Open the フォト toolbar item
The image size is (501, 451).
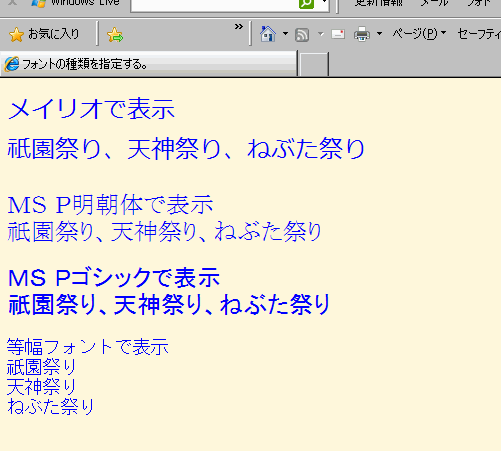[479, 3]
